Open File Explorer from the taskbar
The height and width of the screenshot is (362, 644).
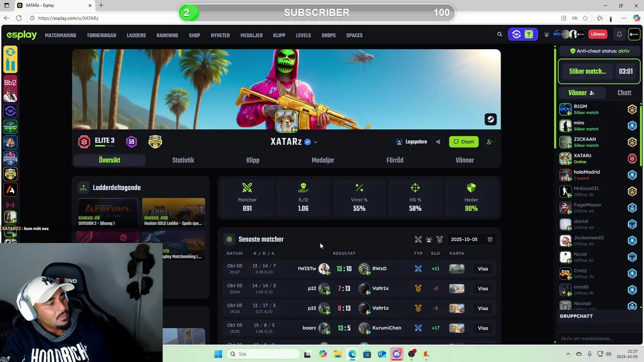click(x=337, y=354)
